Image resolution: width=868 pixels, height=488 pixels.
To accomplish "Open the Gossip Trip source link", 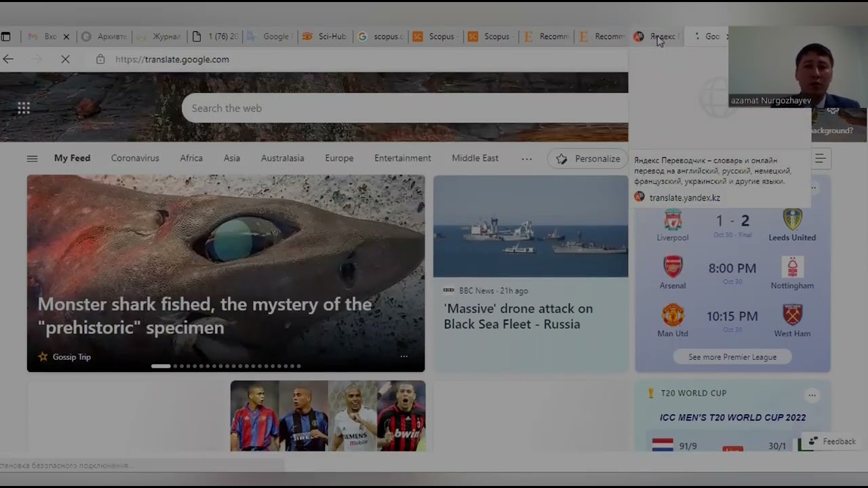I will click(71, 357).
